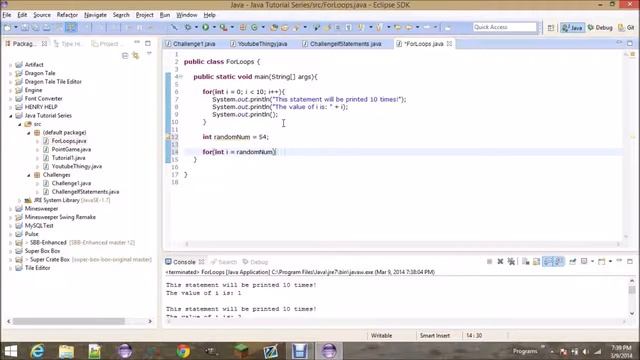
Task: Click the Windows Start button
Action: tap(11, 351)
